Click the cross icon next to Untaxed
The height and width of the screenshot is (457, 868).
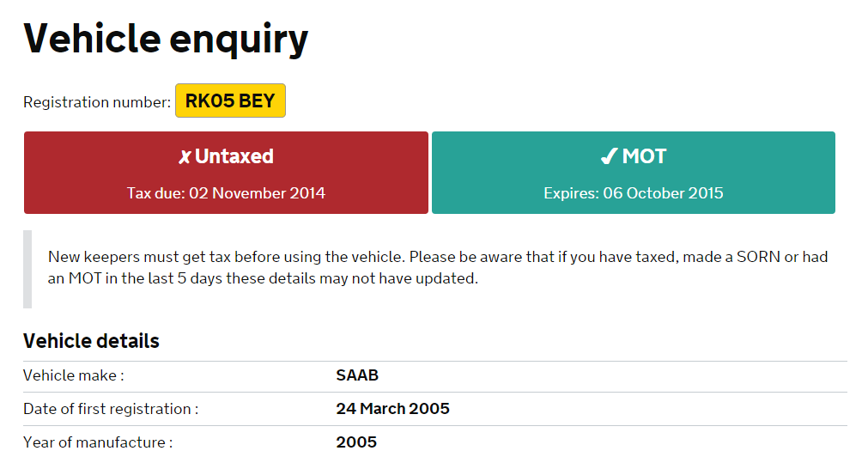pyautogui.click(x=185, y=157)
